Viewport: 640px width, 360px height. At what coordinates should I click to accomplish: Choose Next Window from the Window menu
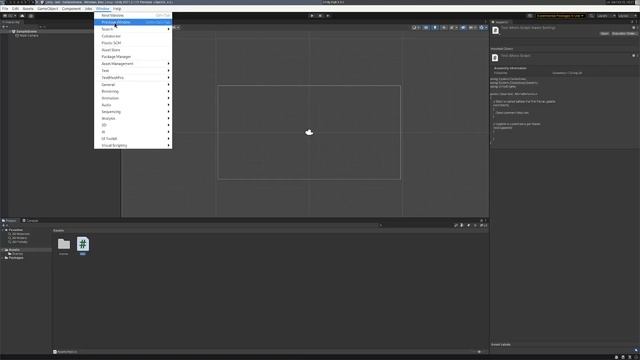[133, 16]
